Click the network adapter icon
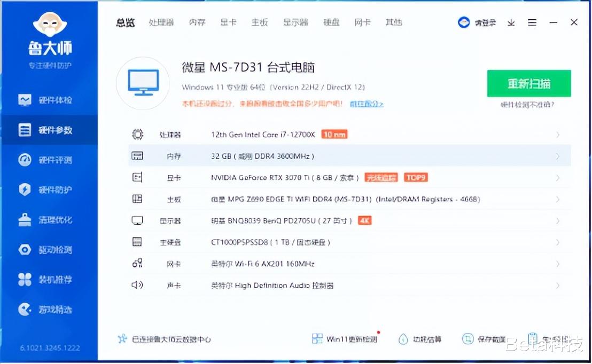Viewport: 592px width, 364px height. tap(137, 263)
